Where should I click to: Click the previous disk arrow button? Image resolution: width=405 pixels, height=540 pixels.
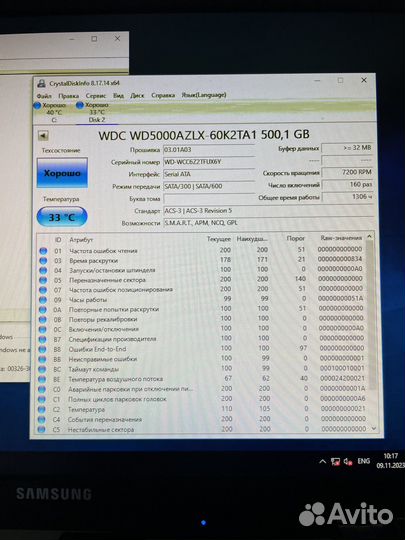43,136
